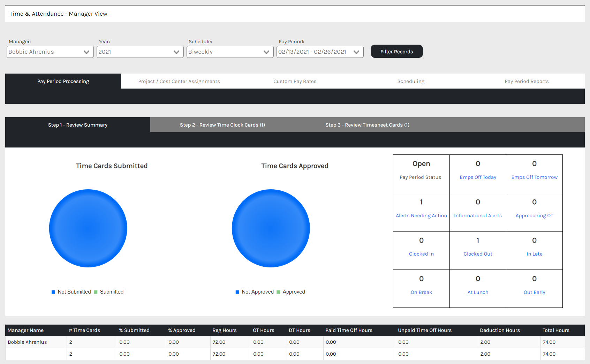Open the Manager dropdown
The image size is (590, 364).
50,52
